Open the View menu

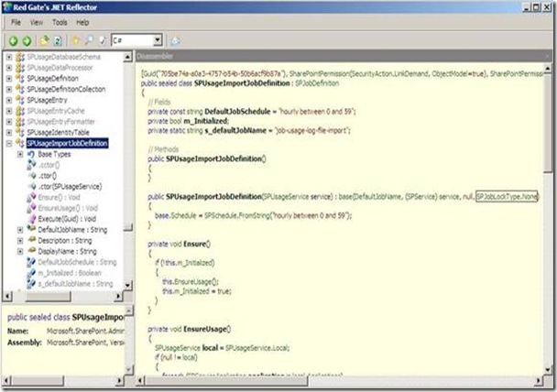pos(38,21)
